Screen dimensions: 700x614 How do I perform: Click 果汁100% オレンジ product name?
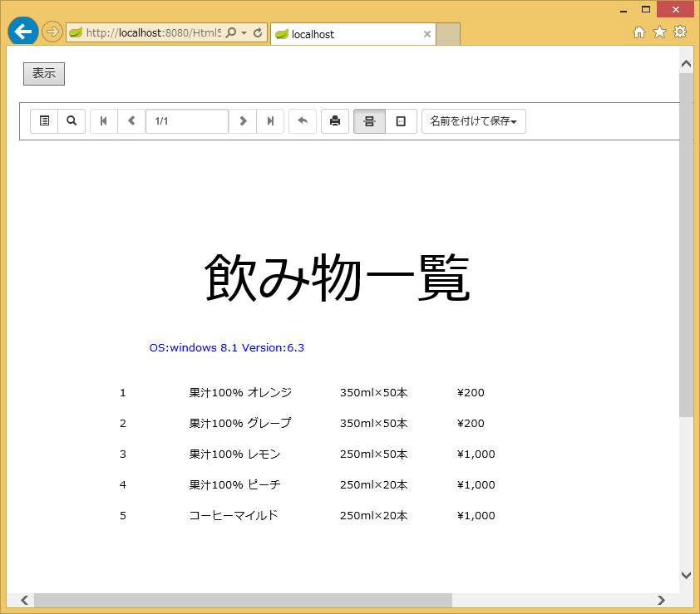pyautogui.click(x=240, y=393)
